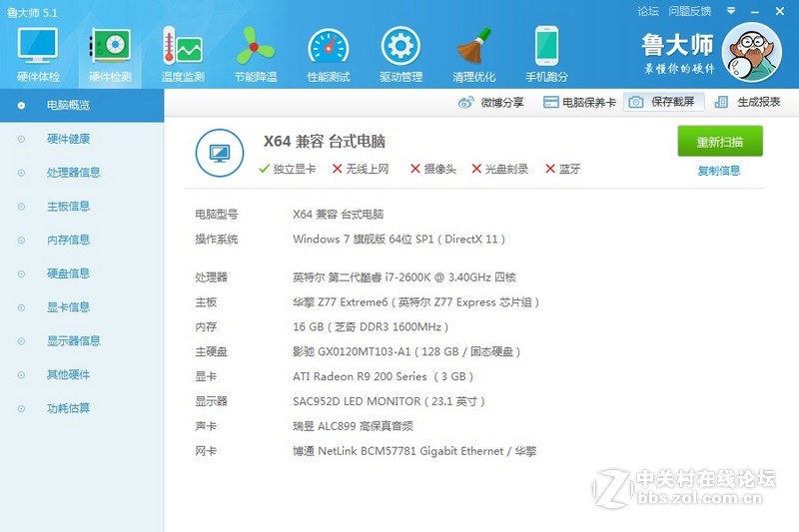799x532 pixels.
Task: Click the ATI Radeon R9 200 value
Action: 384,376
